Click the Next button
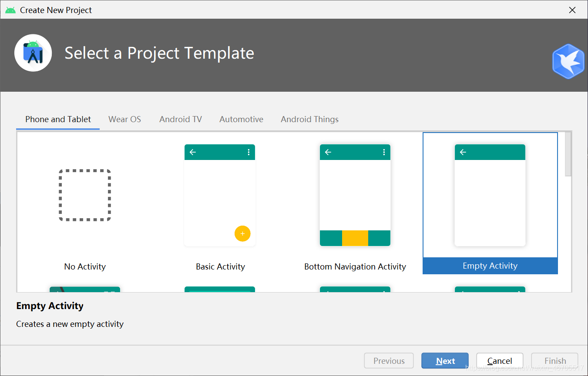Screen dimensions: 588x376 click(x=445, y=361)
